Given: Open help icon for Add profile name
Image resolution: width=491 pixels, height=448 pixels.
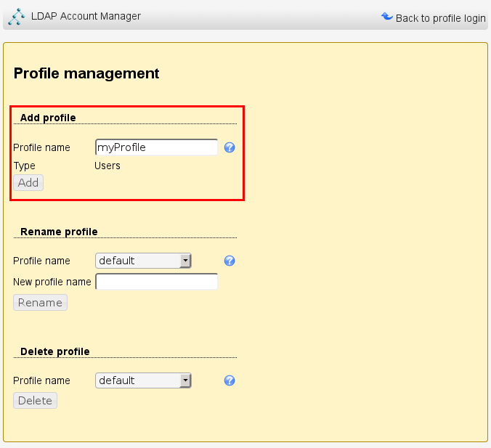Looking at the screenshot, I should pyautogui.click(x=230, y=147).
